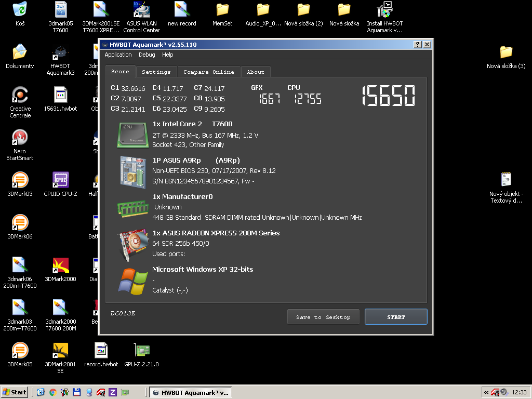Open the Application menu
This screenshot has width=532, height=399.
tap(118, 55)
